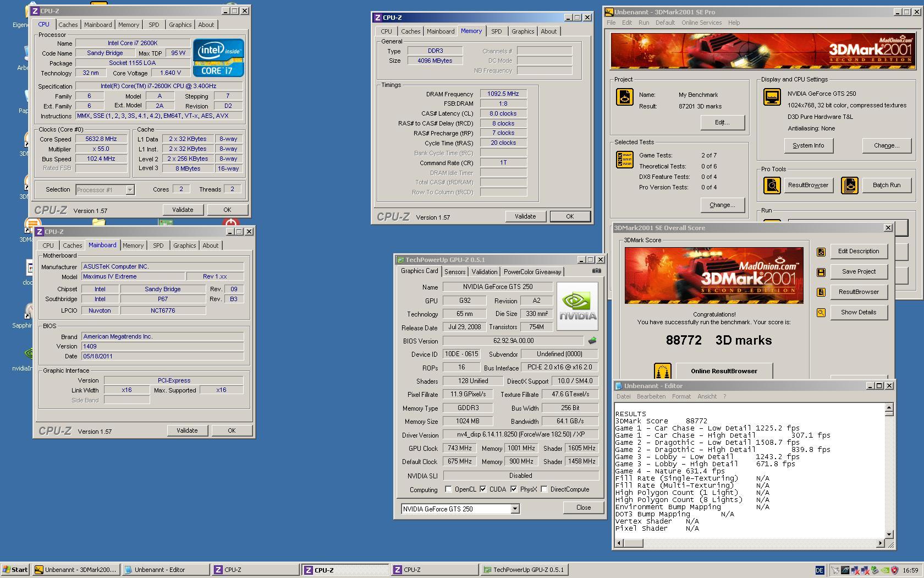Screen dimensions: 924x578
Task: Click the GPU-Z title bar icon
Action: coord(400,260)
